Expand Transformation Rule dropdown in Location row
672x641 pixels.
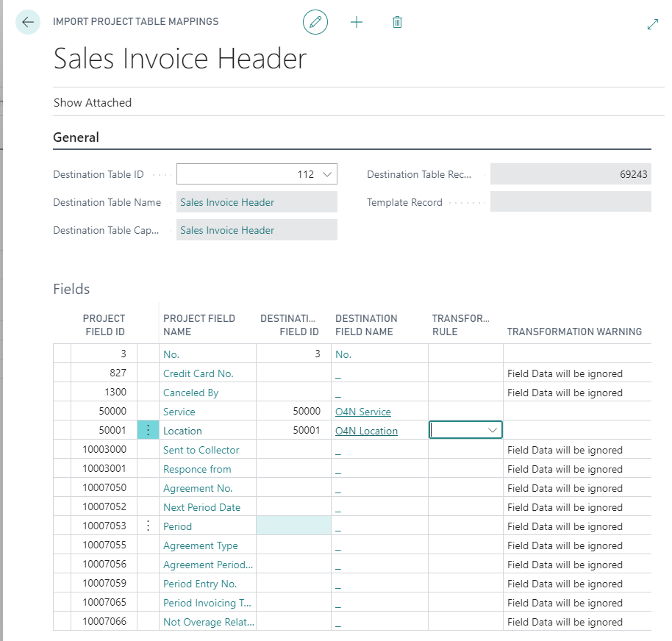(493, 431)
